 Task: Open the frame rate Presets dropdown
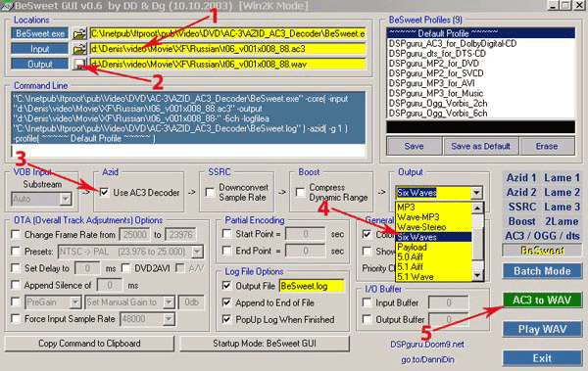(x=197, y=251)
